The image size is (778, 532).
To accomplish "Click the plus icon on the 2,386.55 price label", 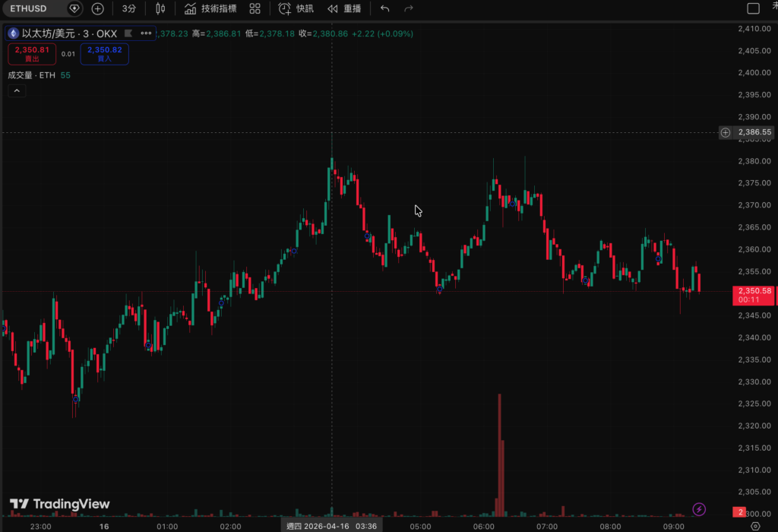I will (726, 132).
